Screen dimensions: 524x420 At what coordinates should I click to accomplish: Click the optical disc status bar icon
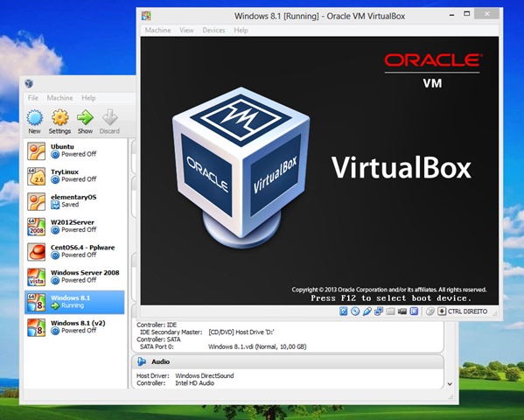355,311
